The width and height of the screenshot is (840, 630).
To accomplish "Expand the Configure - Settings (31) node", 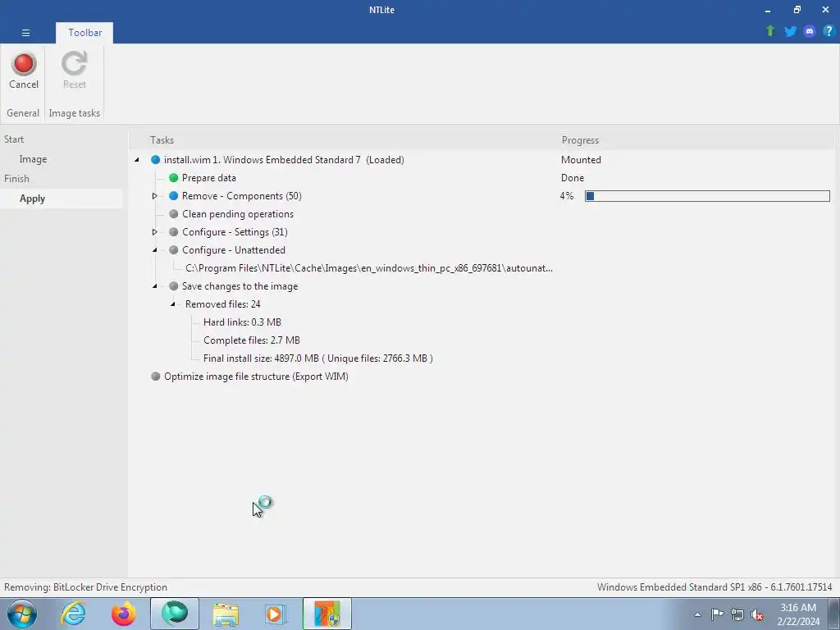I will (x=155, y=232).
